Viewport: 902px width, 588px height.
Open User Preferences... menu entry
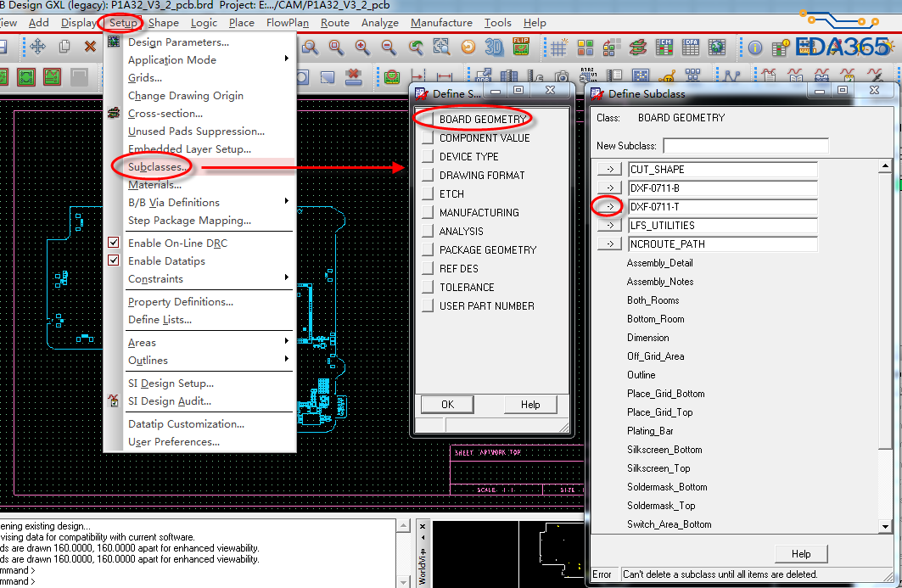(174, 442)
